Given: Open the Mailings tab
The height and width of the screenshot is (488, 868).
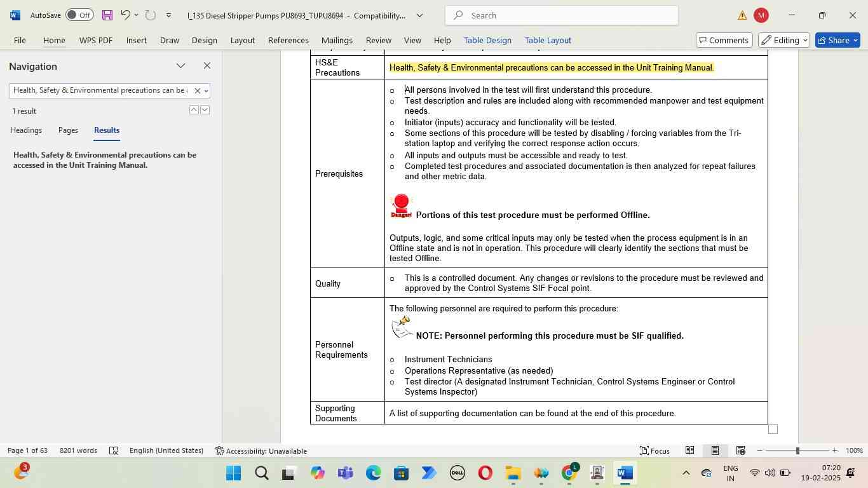Looking at the screenshot, I should pos(337,40).
